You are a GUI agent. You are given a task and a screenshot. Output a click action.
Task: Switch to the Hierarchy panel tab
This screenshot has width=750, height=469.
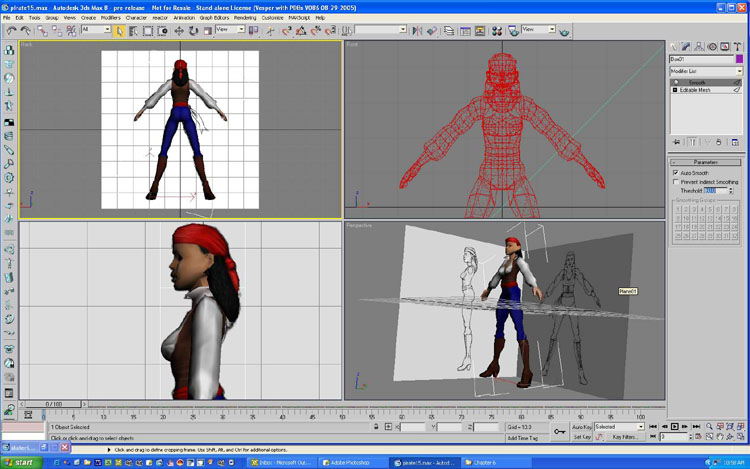pyautogui.click(x=700, y=46)
